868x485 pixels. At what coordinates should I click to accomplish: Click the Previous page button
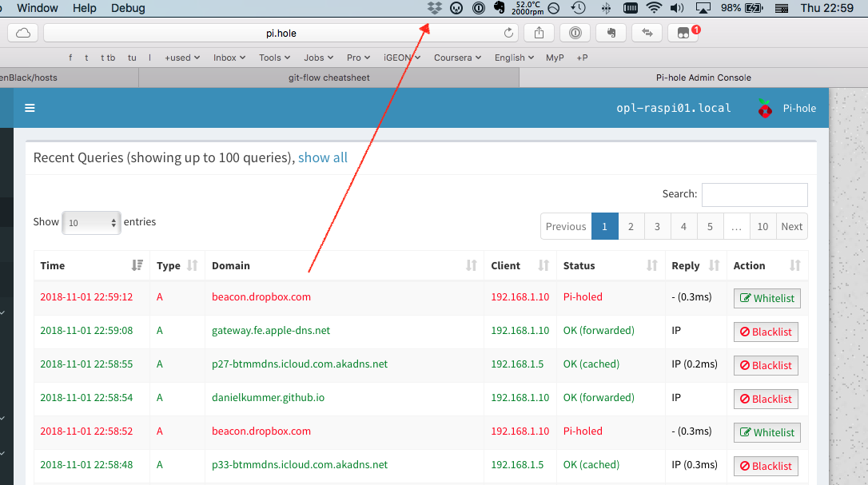(566, 226)
